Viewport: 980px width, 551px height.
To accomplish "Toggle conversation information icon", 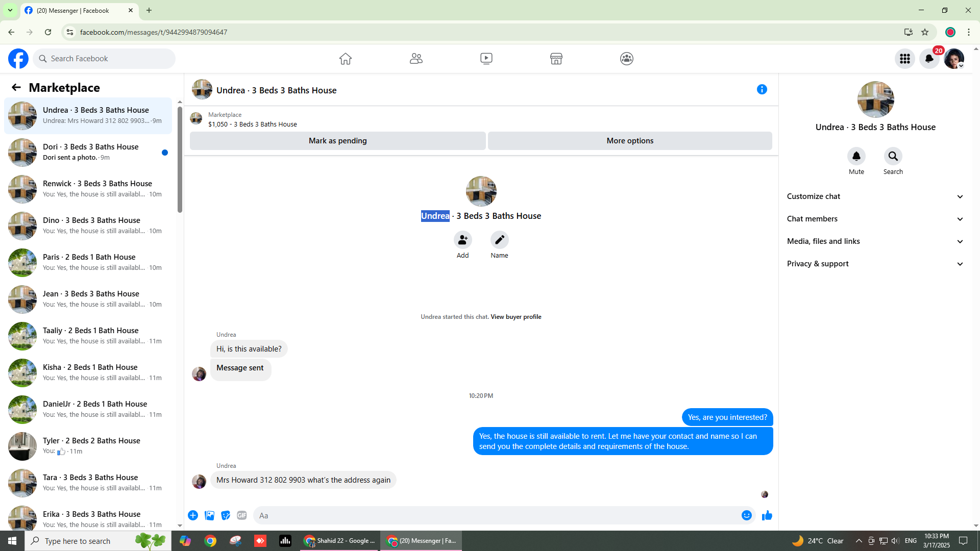I will (762, 90).
